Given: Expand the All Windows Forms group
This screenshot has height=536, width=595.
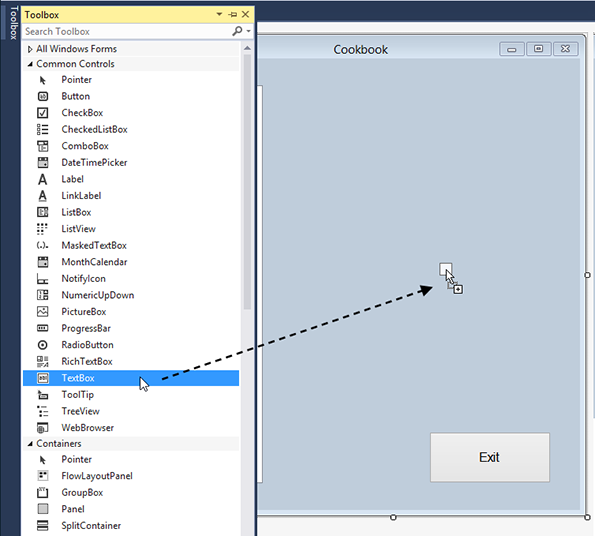Looking at the screenshot, I should (x=30, y=49).
